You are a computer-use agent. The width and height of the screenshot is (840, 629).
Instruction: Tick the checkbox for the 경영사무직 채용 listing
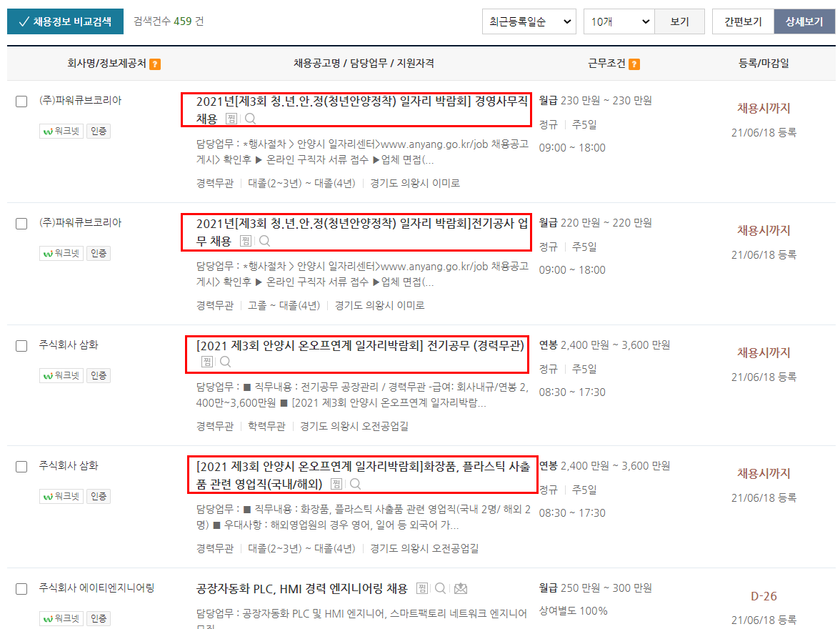pos(21,101)
